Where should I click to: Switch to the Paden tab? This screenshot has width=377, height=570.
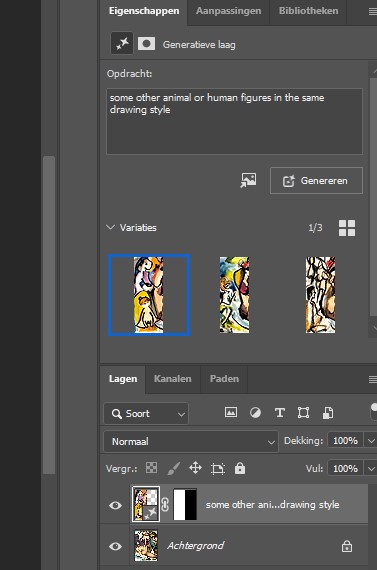[224, 378]
